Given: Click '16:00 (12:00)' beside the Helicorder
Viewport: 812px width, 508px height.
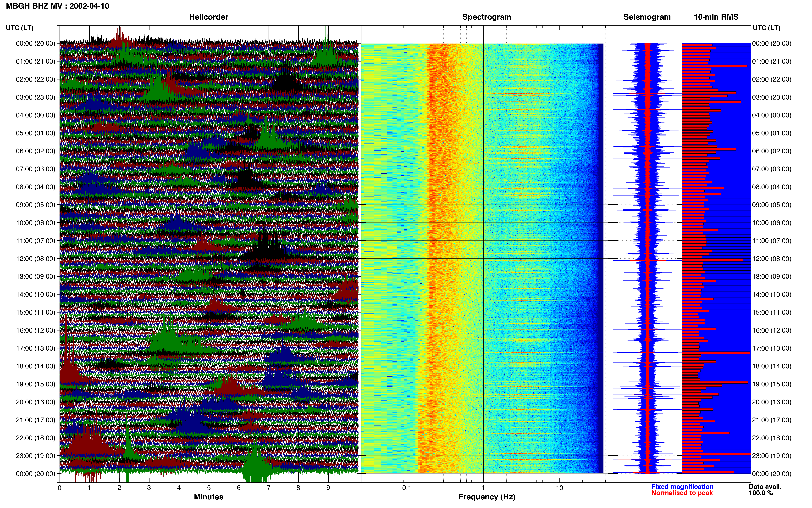Looking at the screenshot, I should [36, 330].
